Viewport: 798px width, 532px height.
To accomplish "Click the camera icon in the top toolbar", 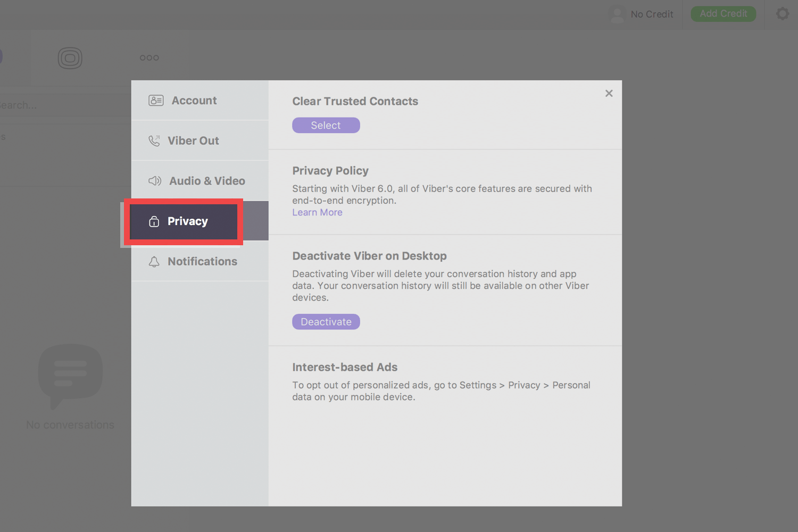I will pos(70,57).
